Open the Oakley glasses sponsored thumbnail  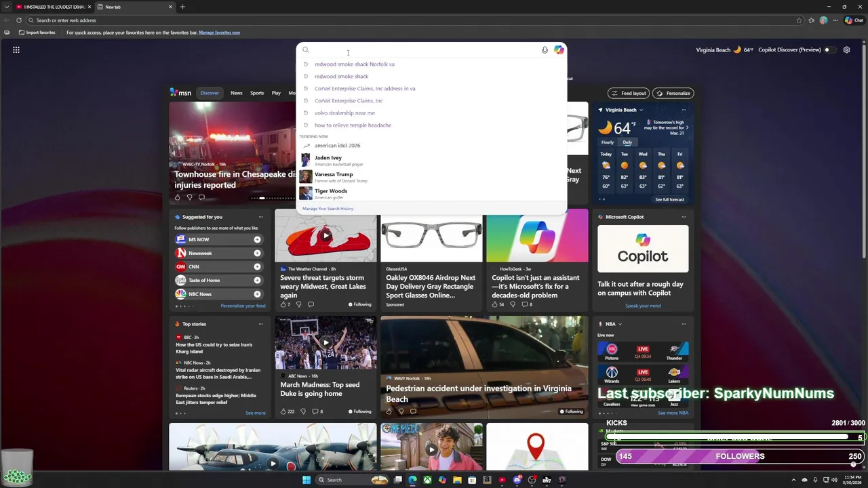pyautogui.click(x=431, y=235)
